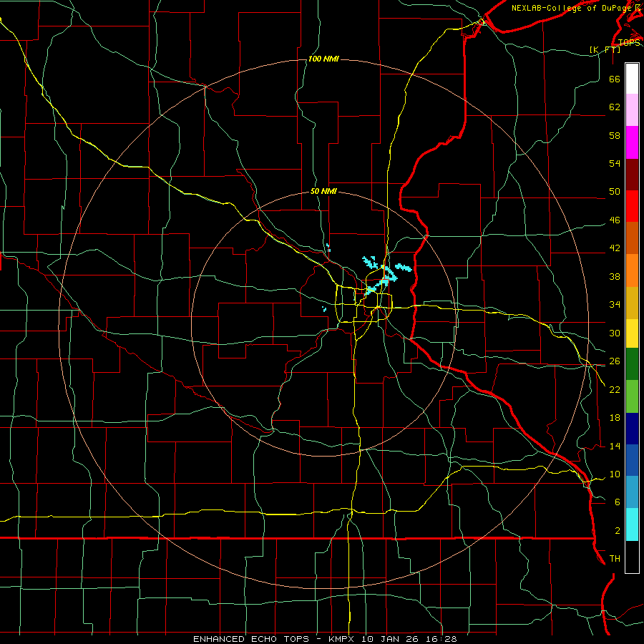
Task: Select the medium blue legend swatch
Action: (632, 460)
